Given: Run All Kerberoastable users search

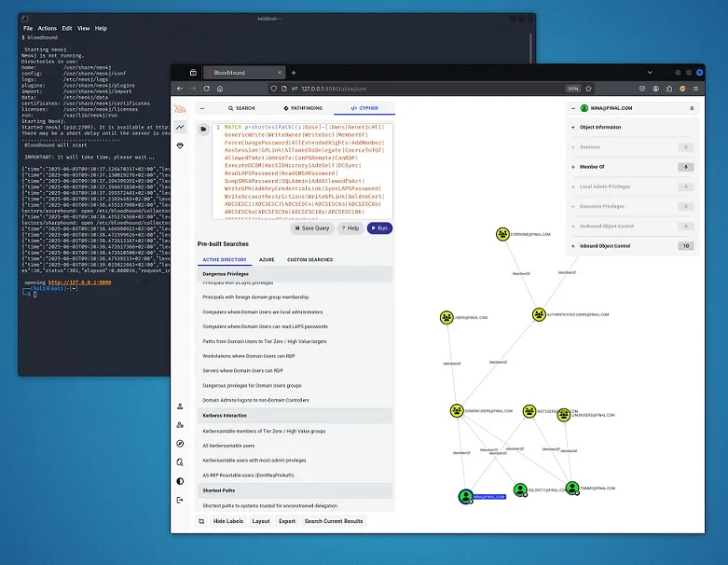Looking at the screenshot, I should 228,446.
